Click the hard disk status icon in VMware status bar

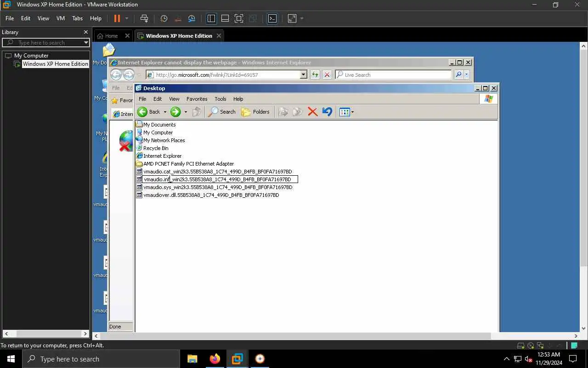coord(520,346)
